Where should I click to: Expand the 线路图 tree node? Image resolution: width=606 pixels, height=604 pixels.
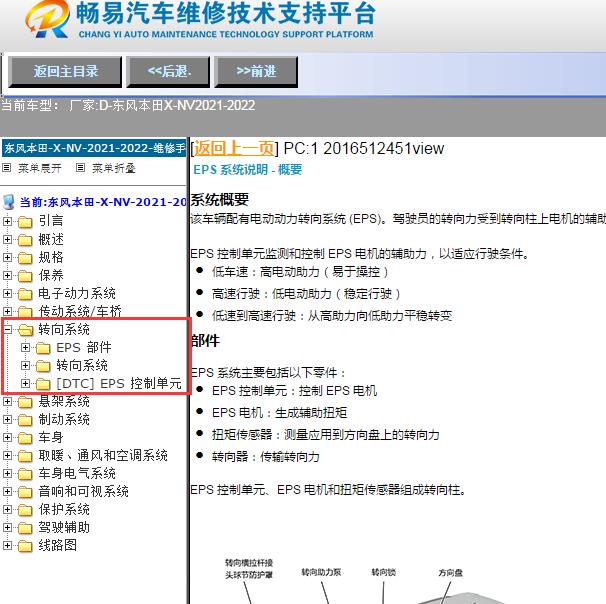(x=7, y=545)
